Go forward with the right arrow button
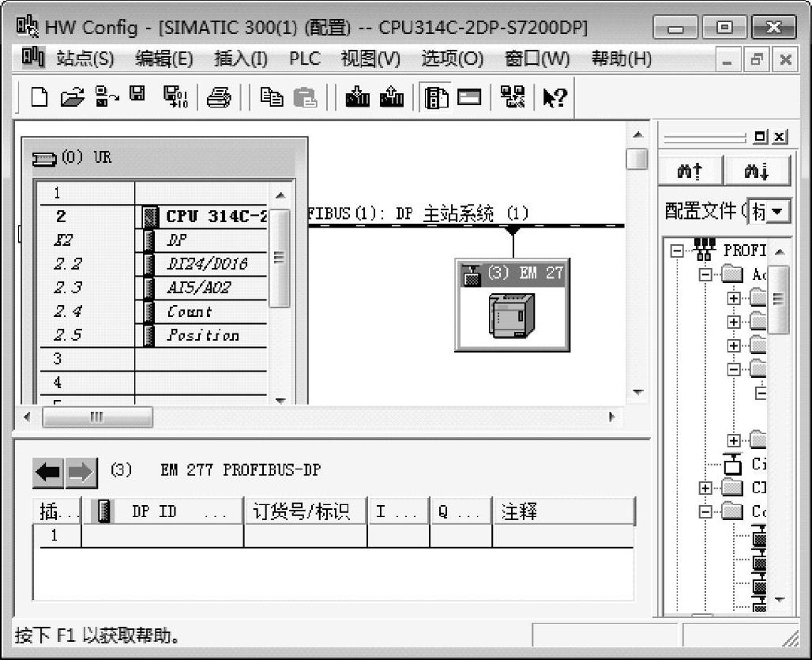Screen dimensions: 812x660 pyautogui.click(x=81, y=473)
